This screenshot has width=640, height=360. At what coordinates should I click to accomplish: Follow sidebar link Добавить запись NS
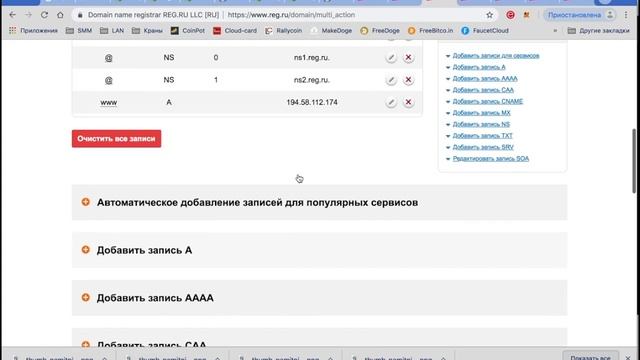pyautogui.click(x=481, y=124)
